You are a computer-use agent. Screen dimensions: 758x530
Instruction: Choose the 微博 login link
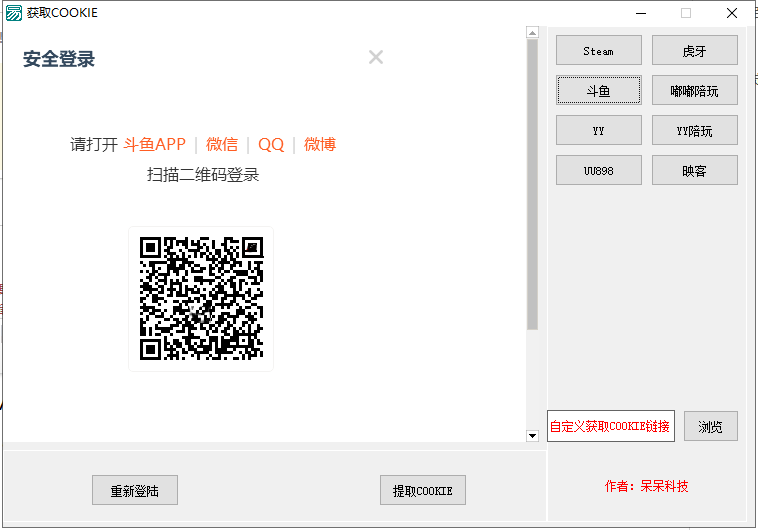pyautogui.click(x=320, y=144)
